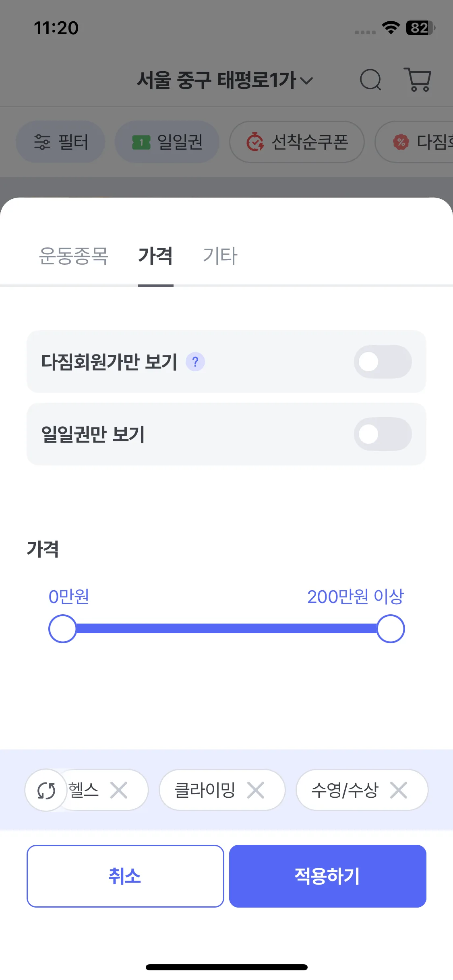453x980 pixels.
Task: Click the 필터 sliders icon chip
Action: (60, 142)
